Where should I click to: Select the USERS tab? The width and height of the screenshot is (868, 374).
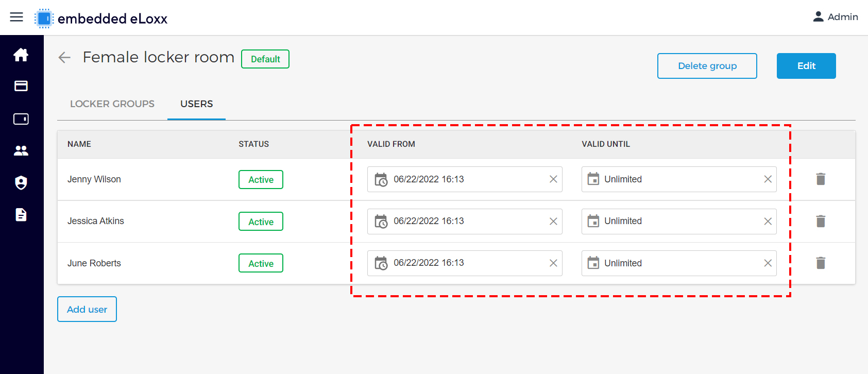coord(196,104)
